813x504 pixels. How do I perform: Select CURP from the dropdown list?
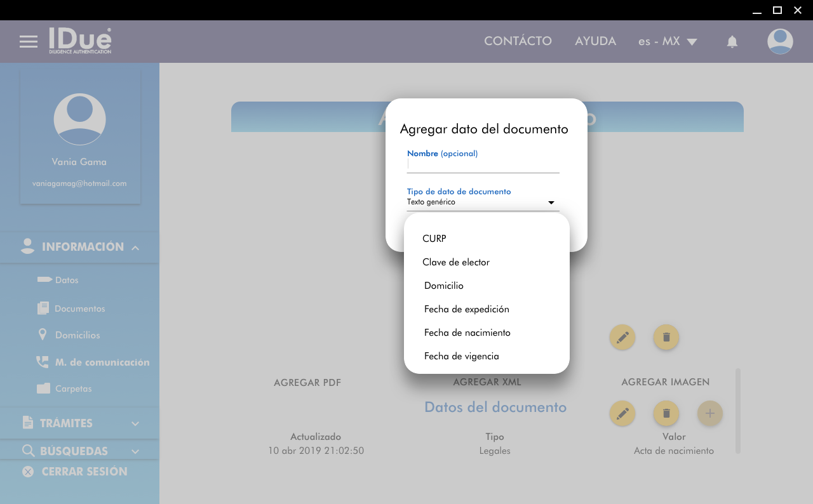(x=434, y=239)
